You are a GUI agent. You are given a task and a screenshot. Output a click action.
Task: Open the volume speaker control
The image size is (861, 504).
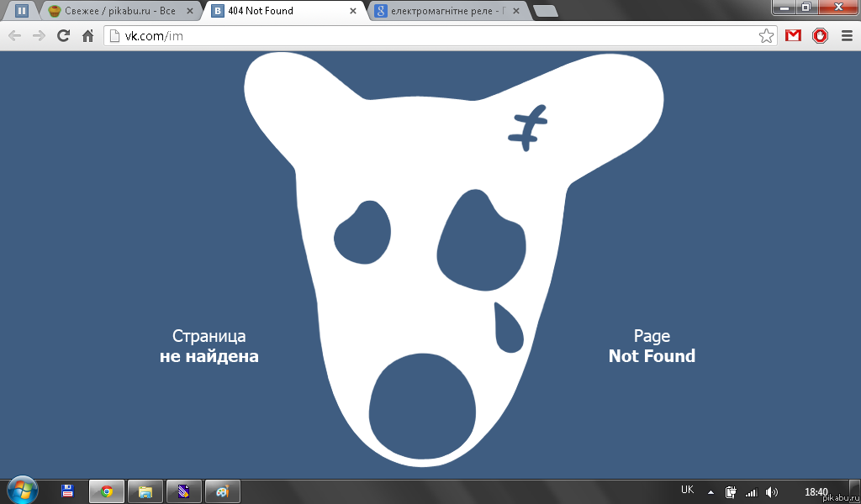coord(772,492)
